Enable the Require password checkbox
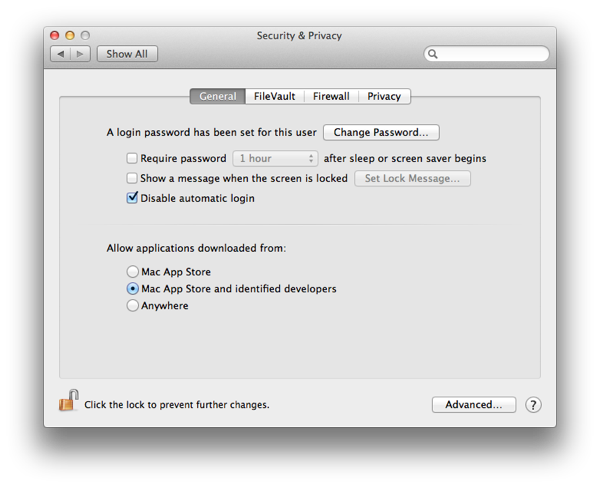600x488 pixels. 132,158
